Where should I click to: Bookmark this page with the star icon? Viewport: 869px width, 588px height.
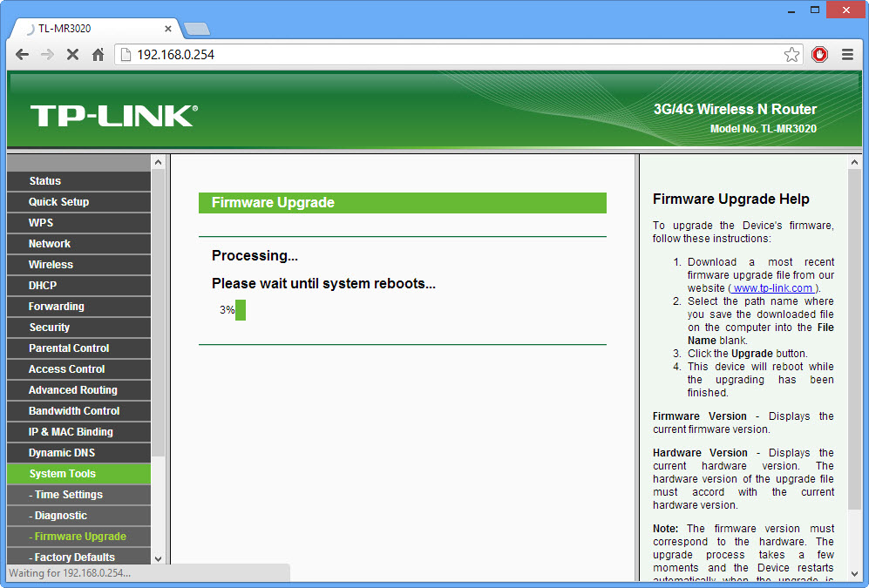[x=791, y=54]
